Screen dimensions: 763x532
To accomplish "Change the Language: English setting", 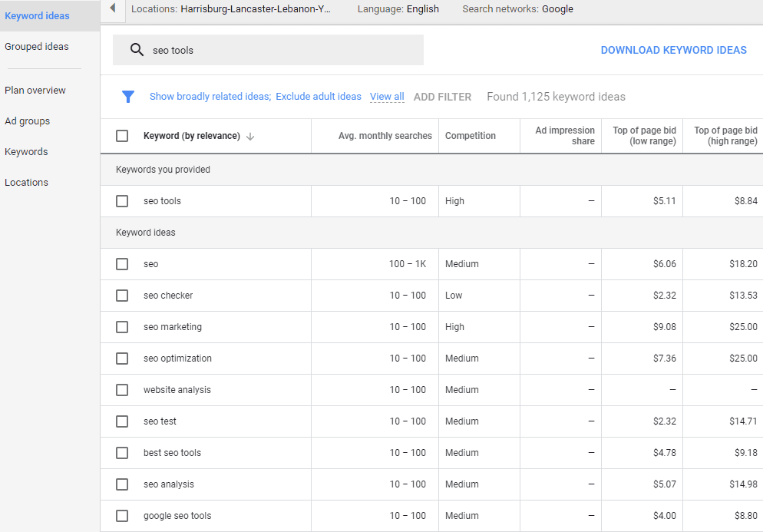I will pyautogui.click(x=398, y=8).
